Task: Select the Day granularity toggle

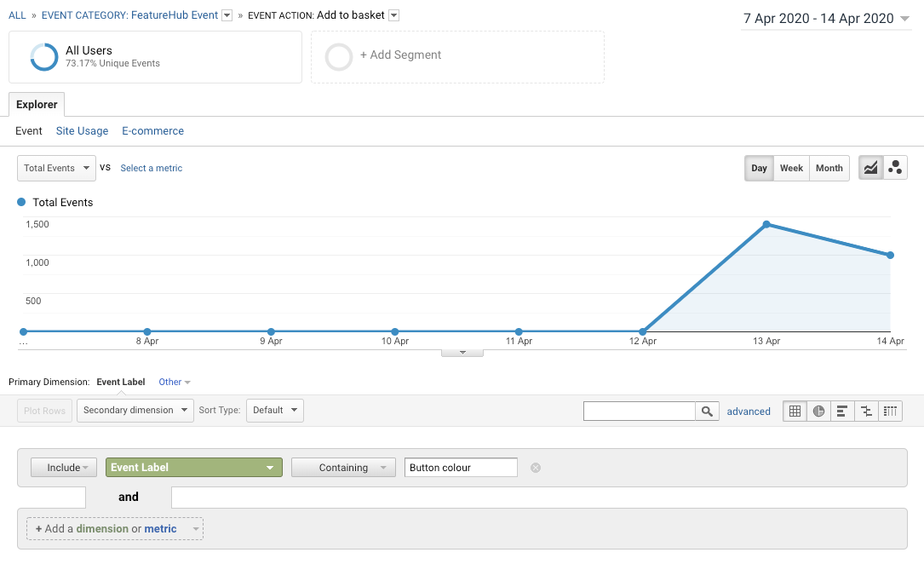Action: pyautogui.click(x=758, y=168)
